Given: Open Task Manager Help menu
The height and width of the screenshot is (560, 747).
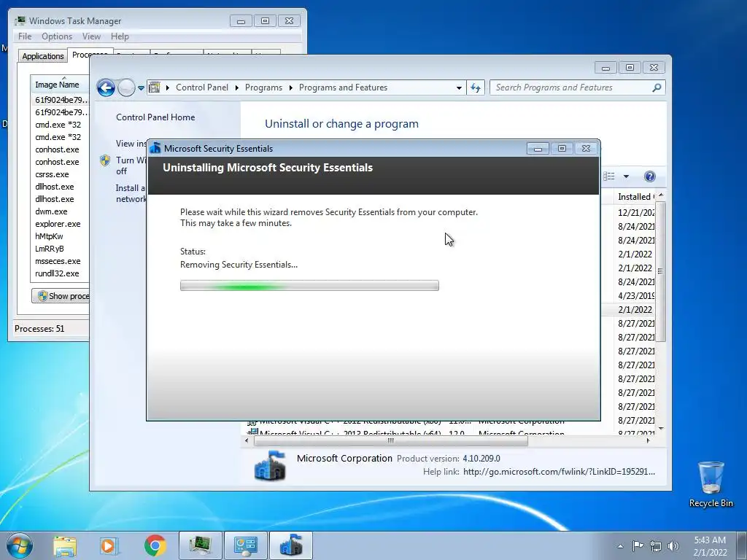Looking at the screenshot, I should click(120, 36).
